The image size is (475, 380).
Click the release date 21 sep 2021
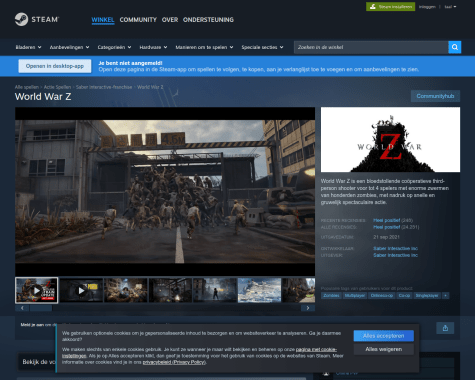click(x=386, y=237)
